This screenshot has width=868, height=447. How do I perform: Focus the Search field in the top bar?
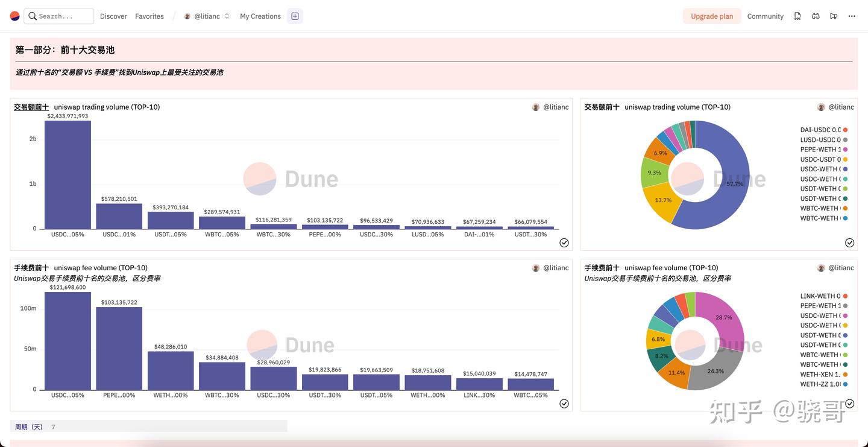(x=59, y=16)
